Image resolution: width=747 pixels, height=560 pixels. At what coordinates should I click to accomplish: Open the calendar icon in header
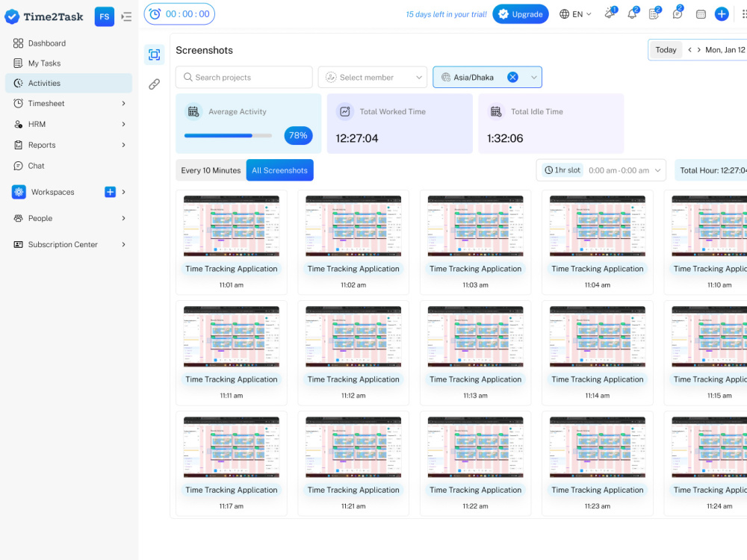[701, 14]
